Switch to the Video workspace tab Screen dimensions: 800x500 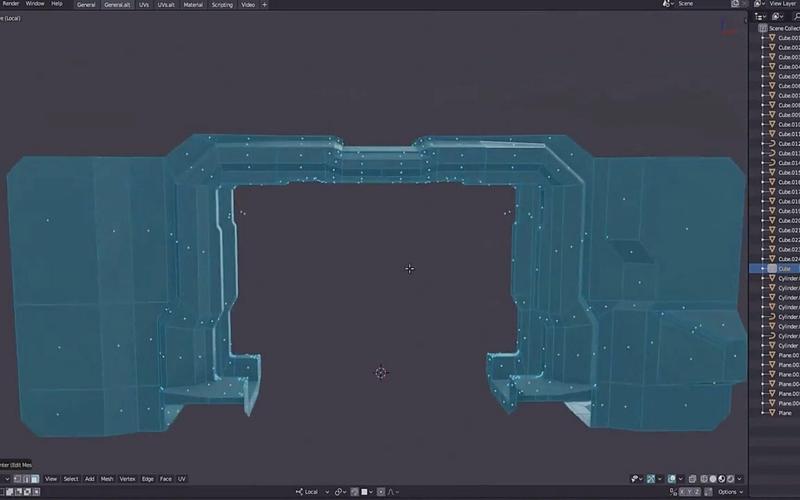[248, 5]
